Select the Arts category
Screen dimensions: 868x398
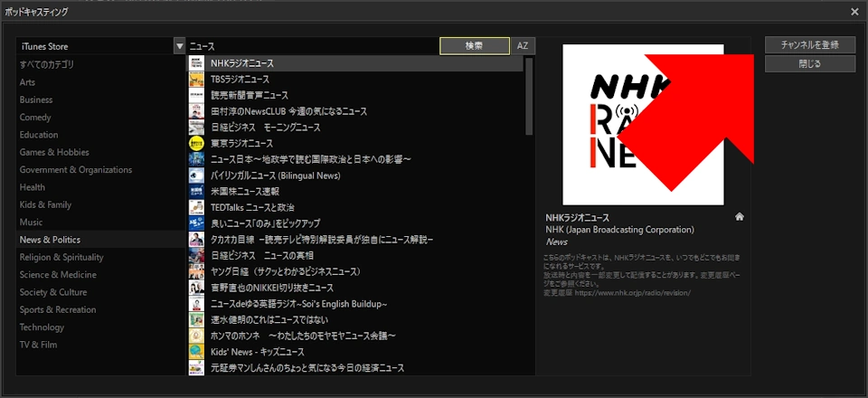pyautogui.click(x=100, y=82)
